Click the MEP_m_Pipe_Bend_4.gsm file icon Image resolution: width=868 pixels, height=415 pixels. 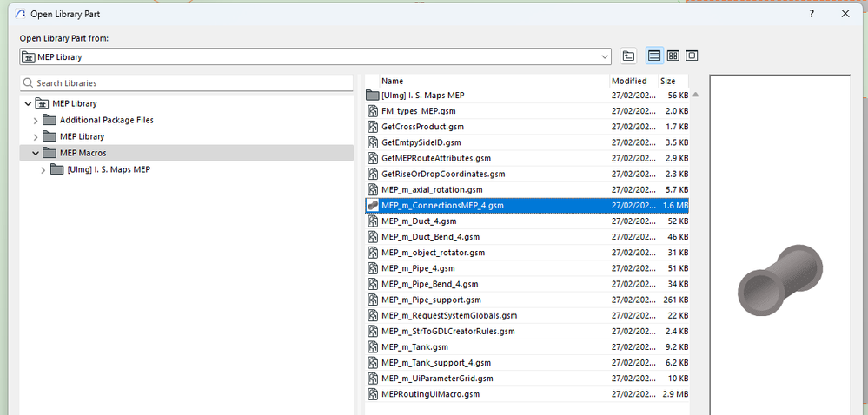373,284
